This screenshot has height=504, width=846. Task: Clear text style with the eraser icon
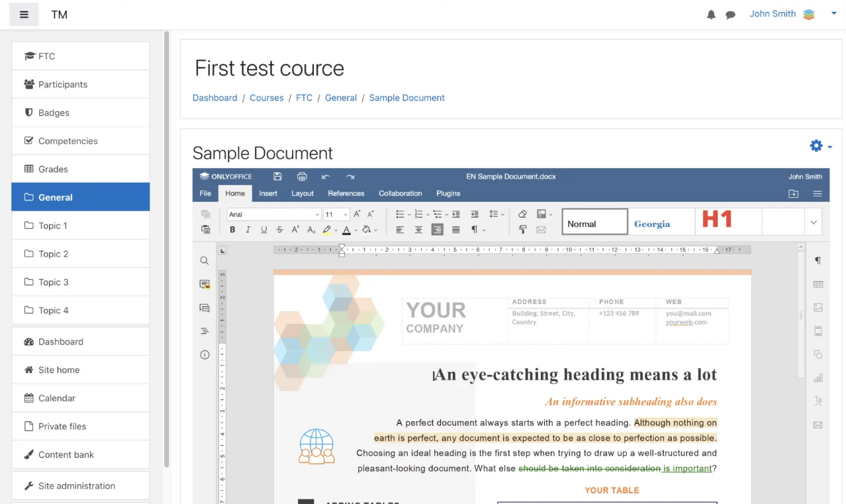click(x=522, y=214)
